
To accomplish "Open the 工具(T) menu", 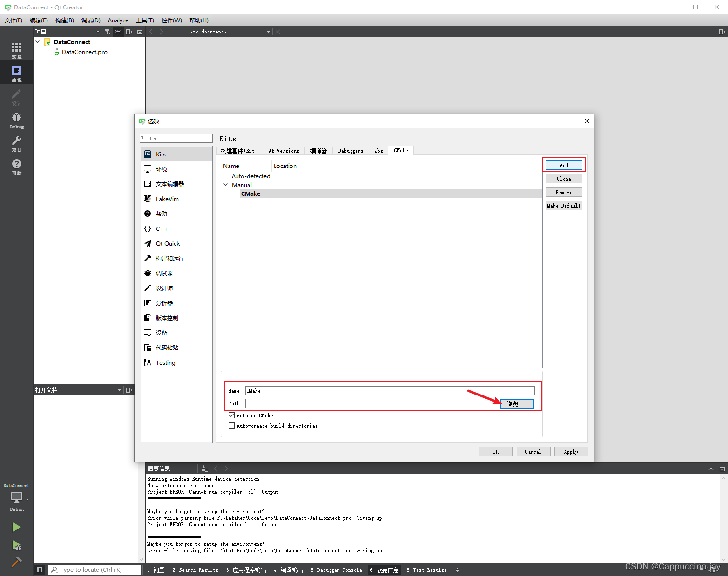I will point(145,20).
